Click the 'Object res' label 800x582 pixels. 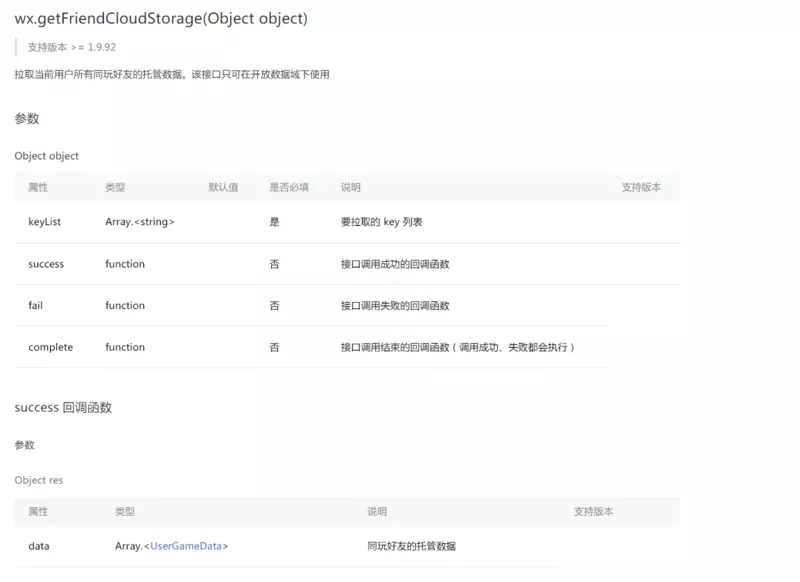(x=39, y=480)
